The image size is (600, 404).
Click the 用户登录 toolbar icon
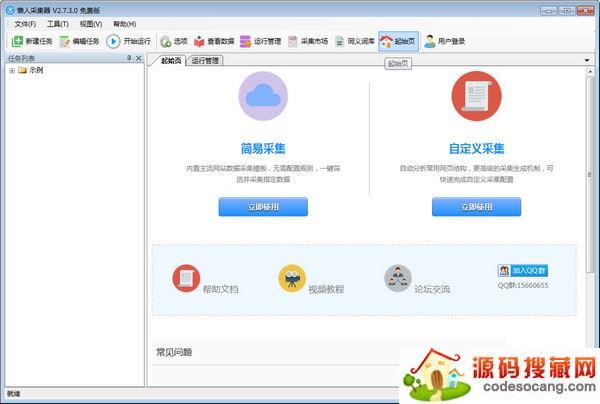(430, 41)
